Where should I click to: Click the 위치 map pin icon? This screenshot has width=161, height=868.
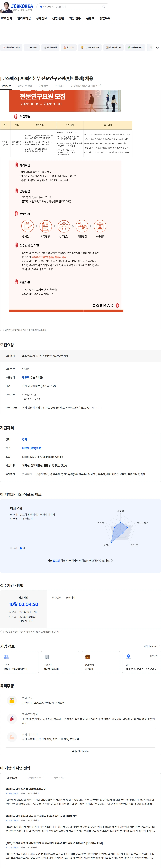click(128, 656)
